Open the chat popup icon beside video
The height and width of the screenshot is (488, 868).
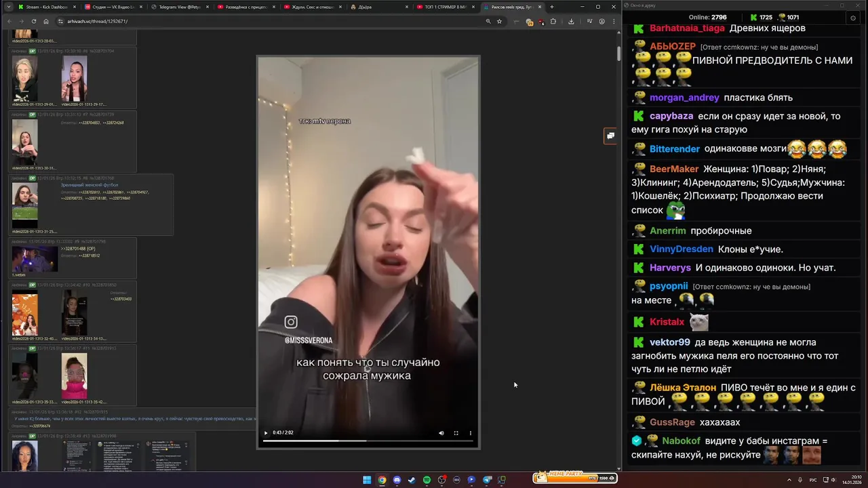click(x=610, y=136)
